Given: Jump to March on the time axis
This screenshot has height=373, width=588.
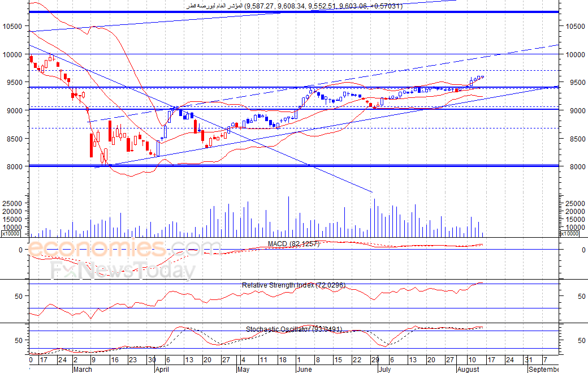Looking at the screenshot, I should [x=83, y=369].
